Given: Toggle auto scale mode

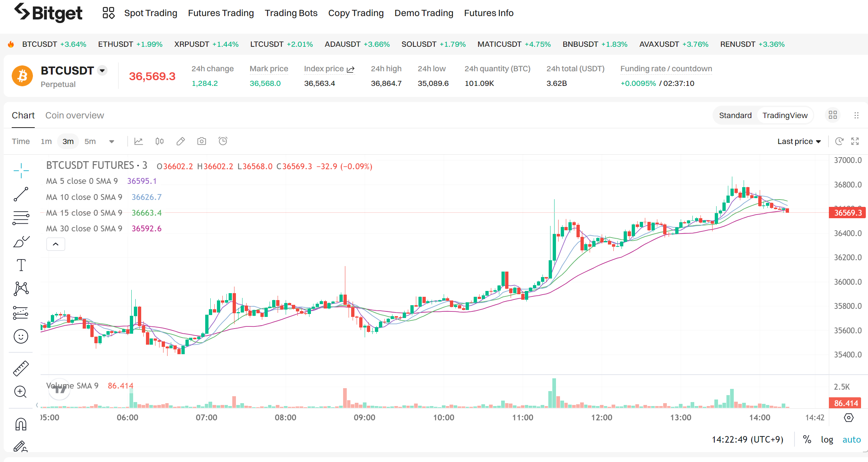Looking at the screenshot, I should [x=852, y=439].
